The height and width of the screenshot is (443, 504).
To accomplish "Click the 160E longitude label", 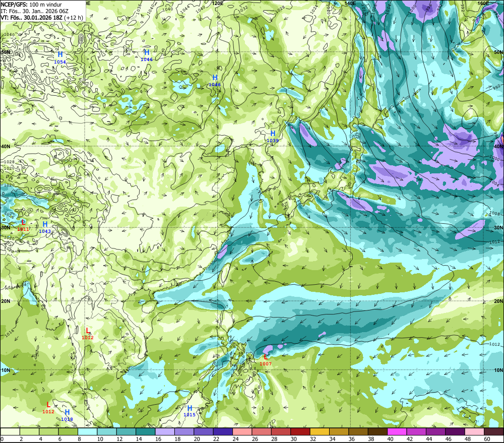I will click(x=483, y=3).
